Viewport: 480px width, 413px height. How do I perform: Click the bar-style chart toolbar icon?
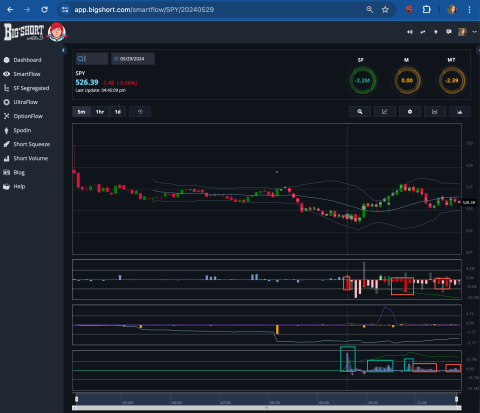(435, 112)
